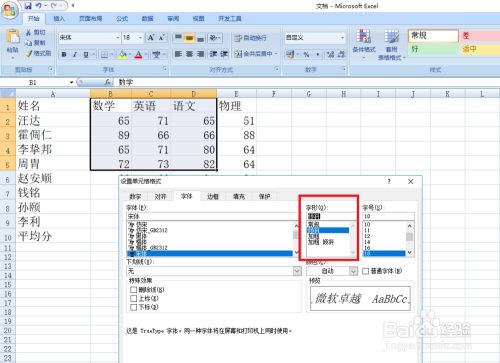Screen dimensions: 500x363
Task: Customize quick access toolbar dropdown arrow
Action: coord(73,6)
